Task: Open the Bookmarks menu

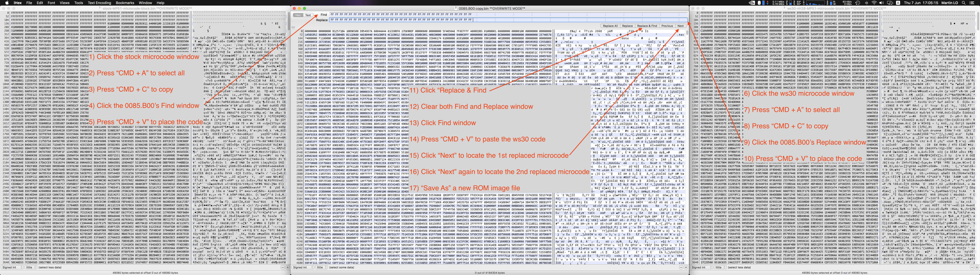Action: (125, 3)
